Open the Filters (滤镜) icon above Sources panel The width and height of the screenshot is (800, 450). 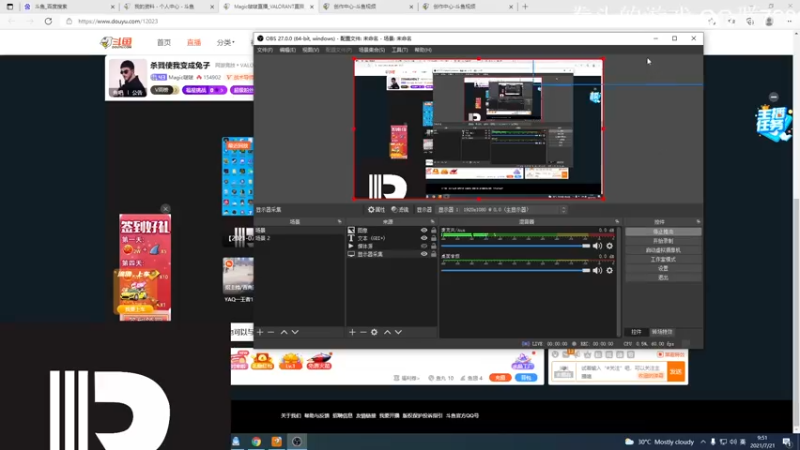pyautogui.click(x=400, y=210)
